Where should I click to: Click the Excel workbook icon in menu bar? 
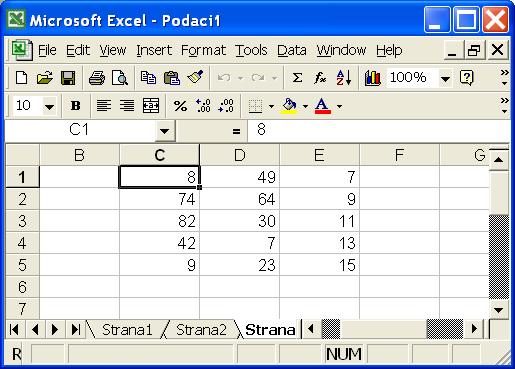click(x=21, y=50)
